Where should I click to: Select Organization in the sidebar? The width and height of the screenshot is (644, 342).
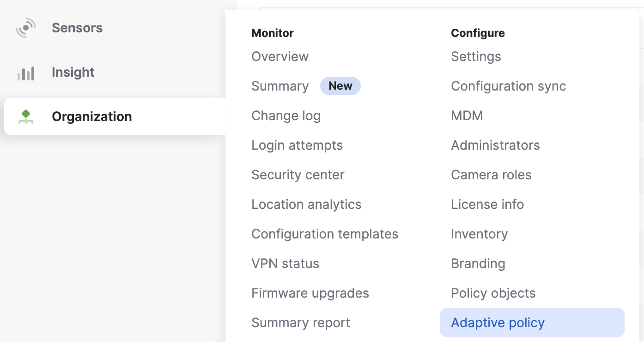tap(91, 116)
